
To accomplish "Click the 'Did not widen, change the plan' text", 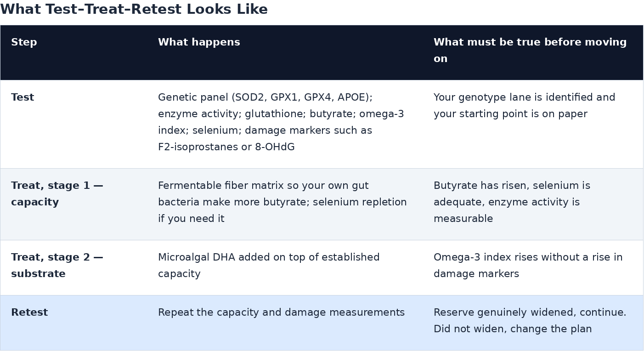I will coord(513,329).
